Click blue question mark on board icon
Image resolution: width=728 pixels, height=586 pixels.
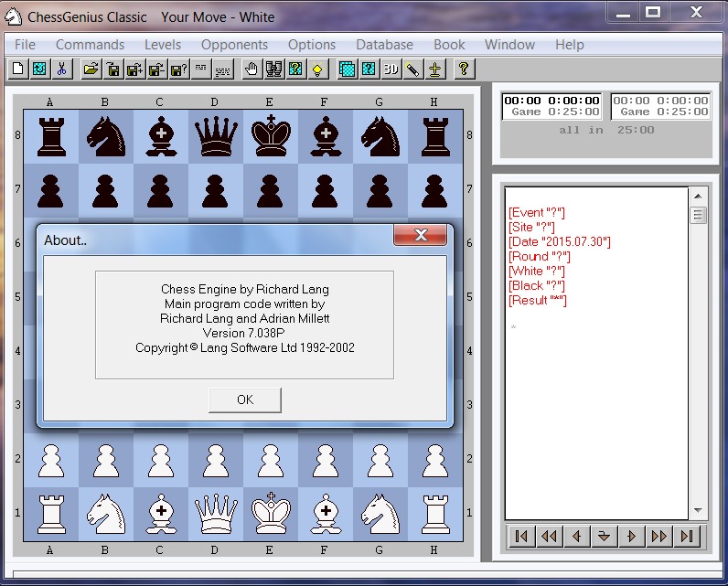[369, 69]
